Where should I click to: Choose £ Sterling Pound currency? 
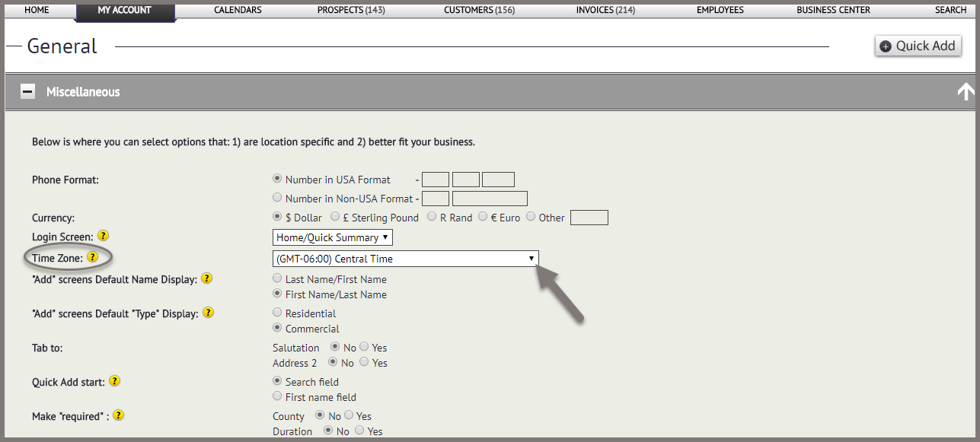coord(335,217)
